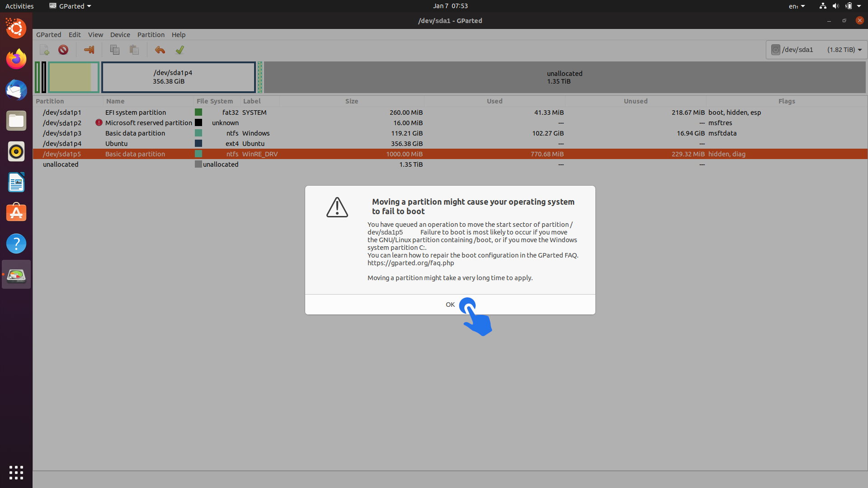The width and height of the screenshot is (868, 488).
Task: Click the /dev/sda1p4 block in disk map
Action: [179, 77]
